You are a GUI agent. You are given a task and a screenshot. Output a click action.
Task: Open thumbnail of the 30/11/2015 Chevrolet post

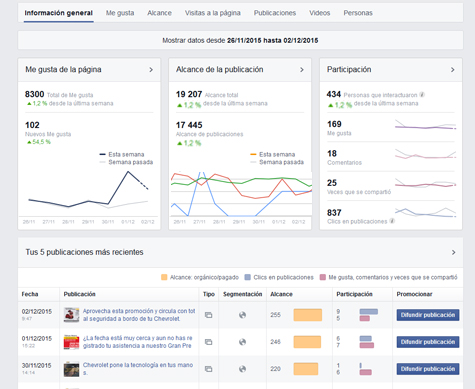point(71,369)
